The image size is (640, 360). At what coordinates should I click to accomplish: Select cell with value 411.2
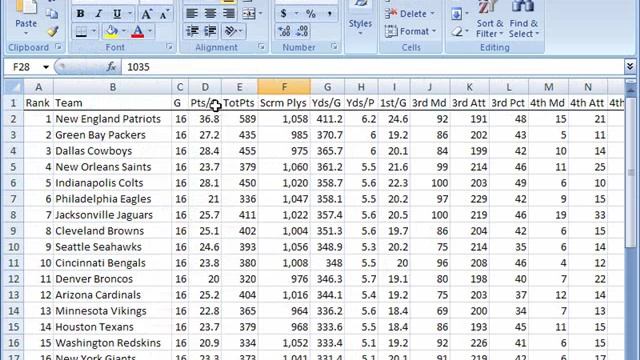click(327, 119)
